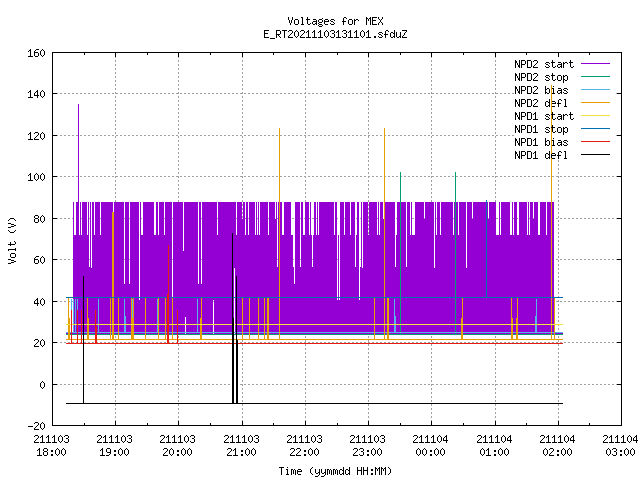Viewport: 640px width, 480px height.
Task: Click the x-axis label 211104 02:00
Action: coord(558,446)
